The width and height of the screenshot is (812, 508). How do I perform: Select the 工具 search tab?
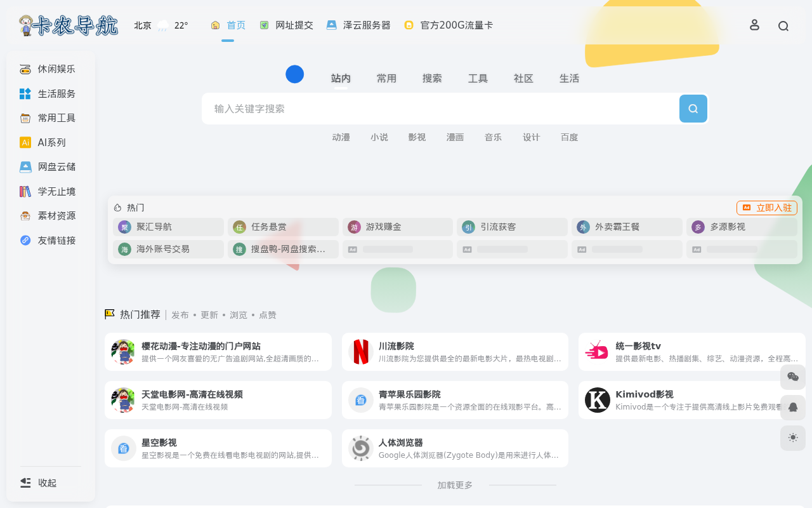(x=478, y=79)
